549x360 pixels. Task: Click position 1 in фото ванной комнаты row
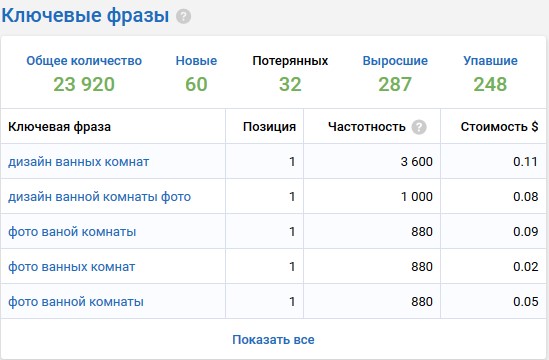(292, 302)
